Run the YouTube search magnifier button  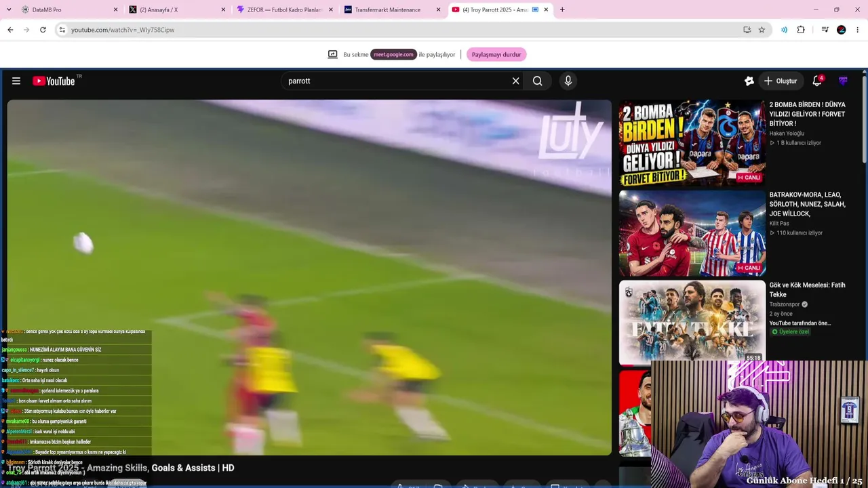(537, 81)
